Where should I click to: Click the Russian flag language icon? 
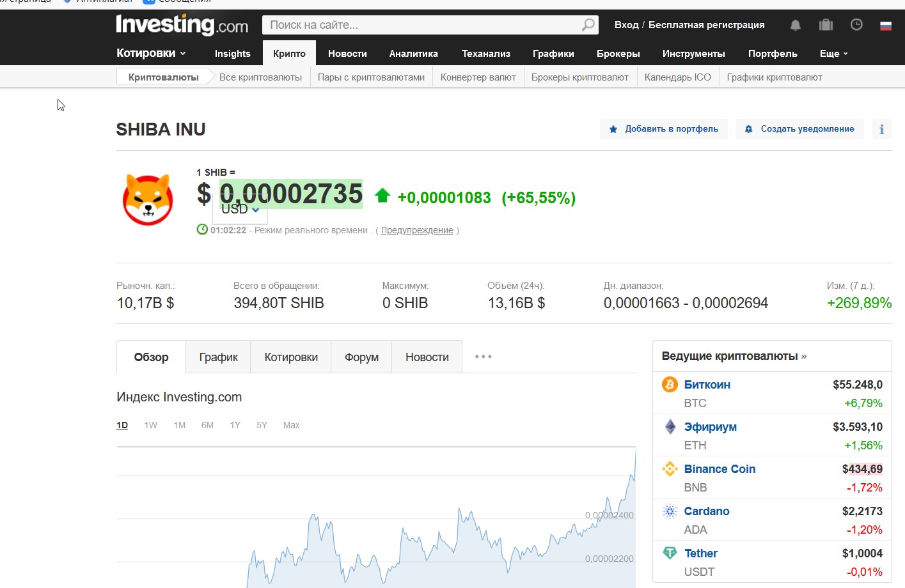[x=886, y=26]
